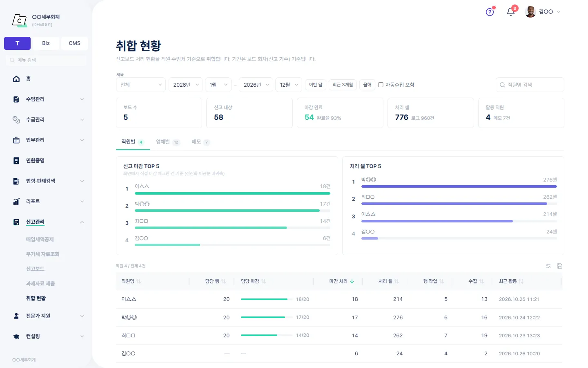This screenshot has width=588, height=368.
Task: Click the 메뉴 검색 search field
Action: point(45,60)
